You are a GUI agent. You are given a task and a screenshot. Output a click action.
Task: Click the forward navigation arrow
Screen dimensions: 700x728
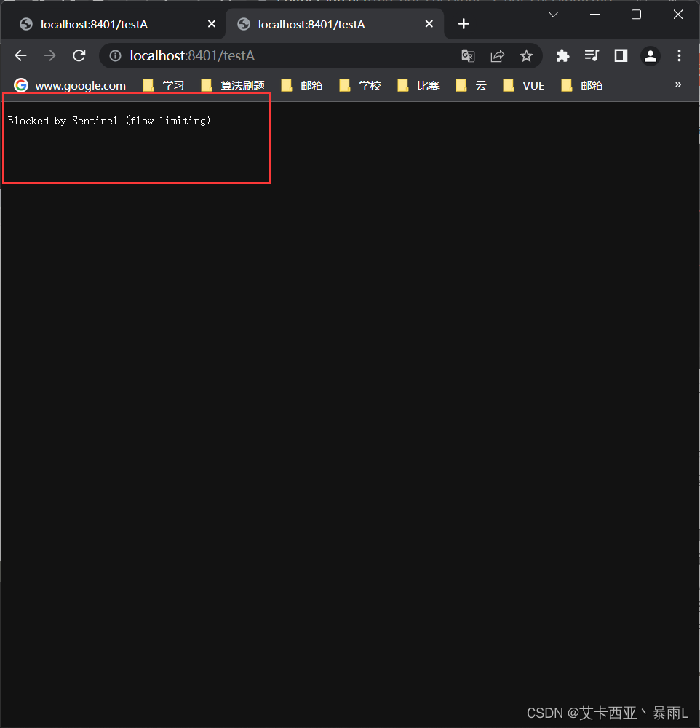coord(49,56)
